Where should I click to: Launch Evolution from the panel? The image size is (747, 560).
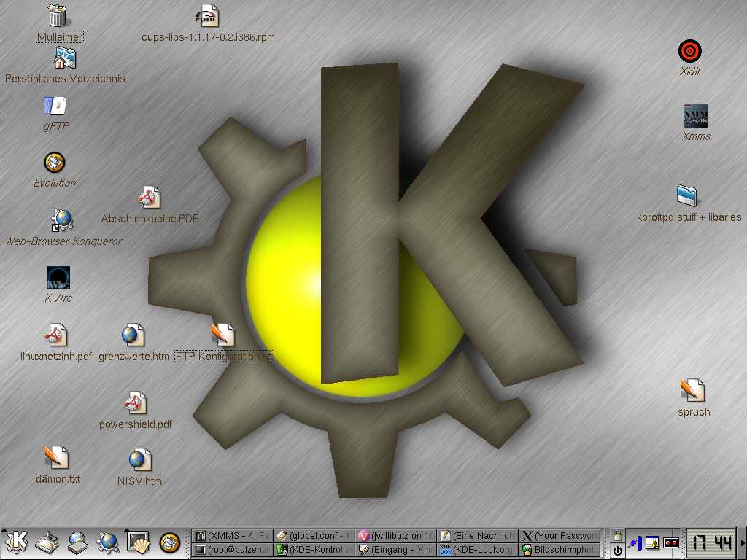169,542
